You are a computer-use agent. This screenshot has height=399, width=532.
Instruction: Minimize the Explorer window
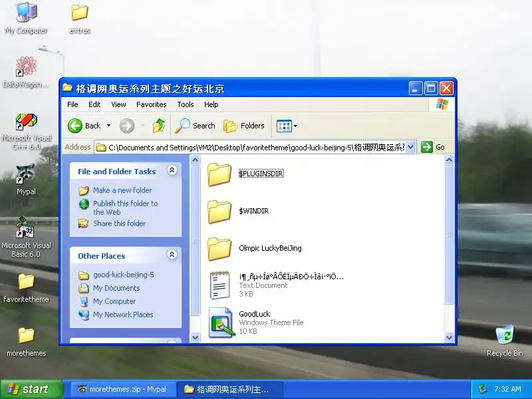(415, 88)
